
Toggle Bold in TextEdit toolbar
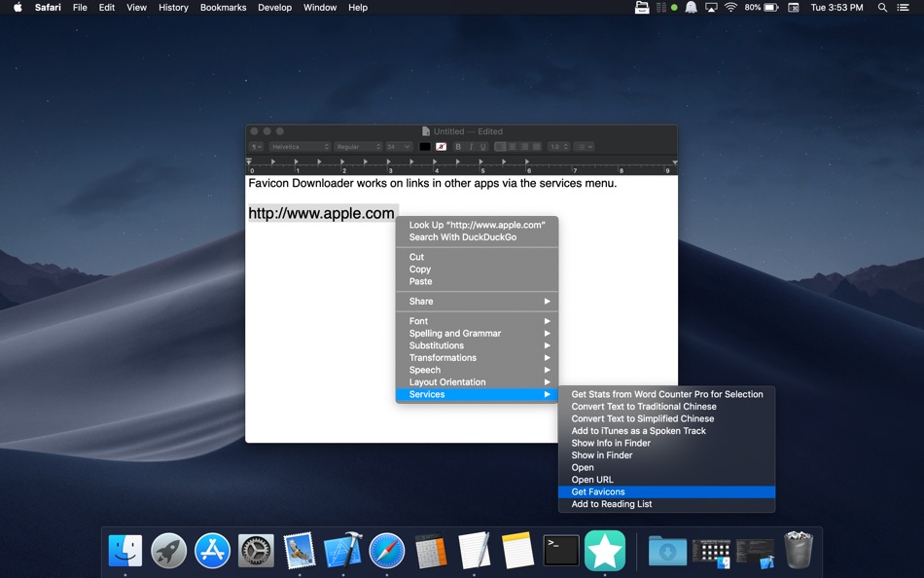pyautogui.click(x=458, y=146)
